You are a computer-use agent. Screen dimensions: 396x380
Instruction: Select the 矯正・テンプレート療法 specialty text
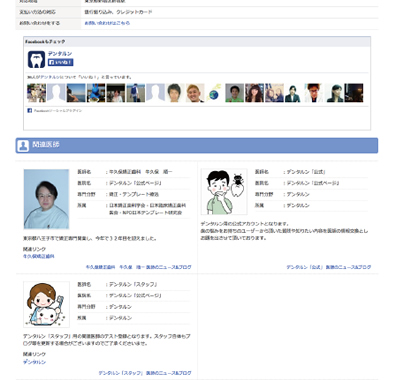pyautogui.click(x=134, y=194)
